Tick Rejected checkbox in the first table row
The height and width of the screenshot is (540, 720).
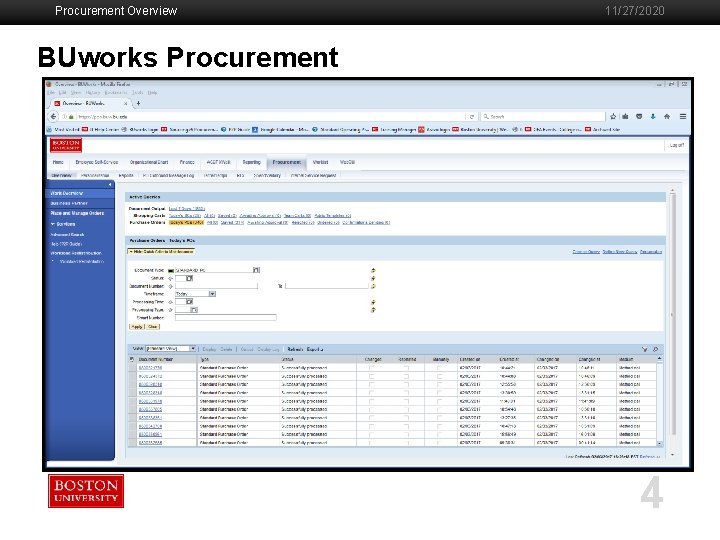(406, 368)
